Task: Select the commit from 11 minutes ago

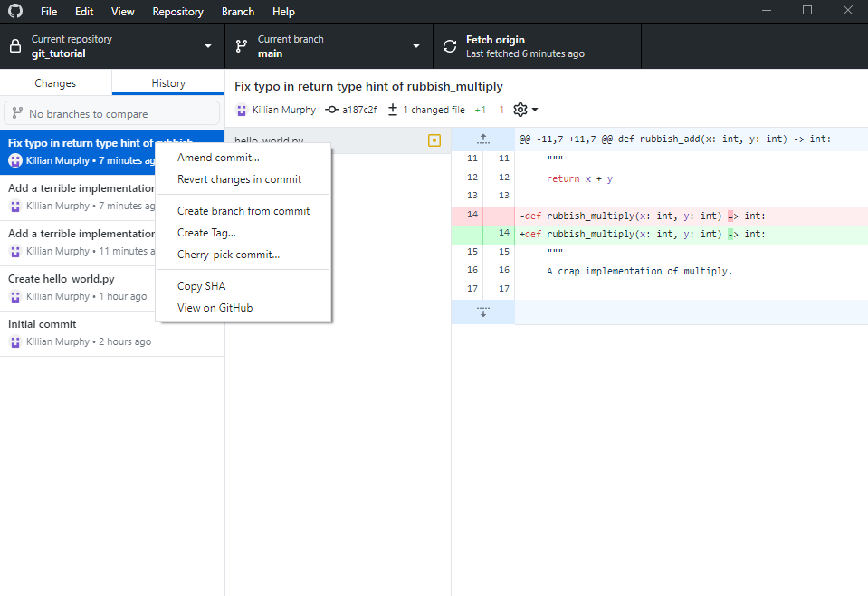Action: coord(78,243)
